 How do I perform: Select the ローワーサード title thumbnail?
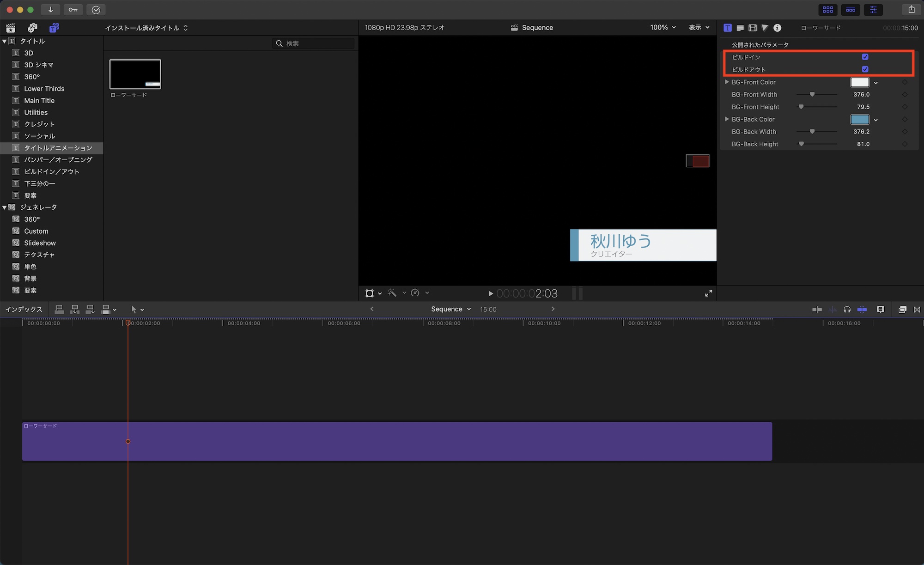(135, 74)
